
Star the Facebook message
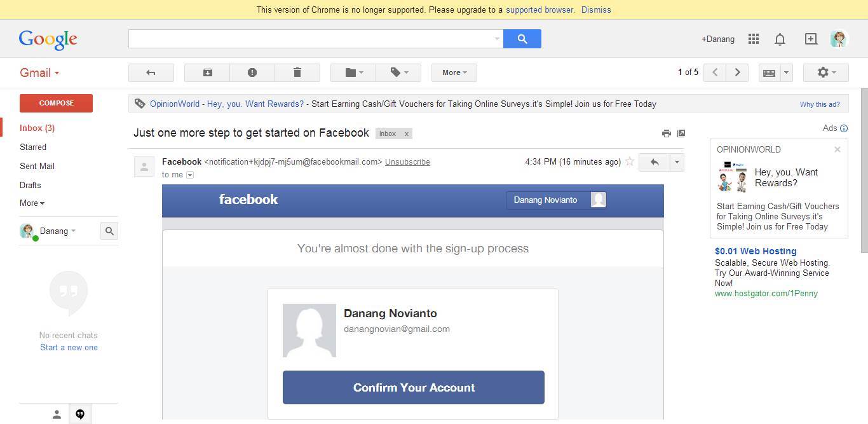point(630,161)
